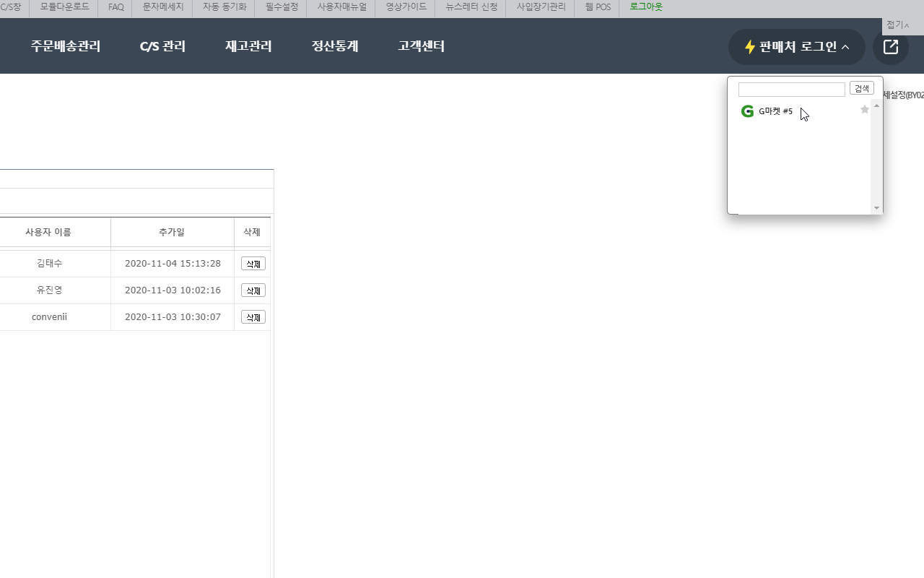The height and width of the screenshot is (578, 924).
Task: Open 정산통계 menu
Action: click(x=335, y=46)
